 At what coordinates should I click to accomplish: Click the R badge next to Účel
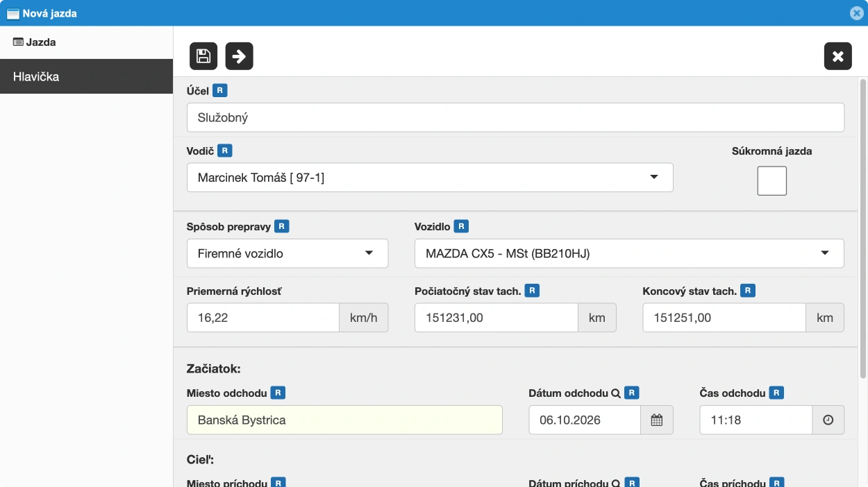(220, 90)
